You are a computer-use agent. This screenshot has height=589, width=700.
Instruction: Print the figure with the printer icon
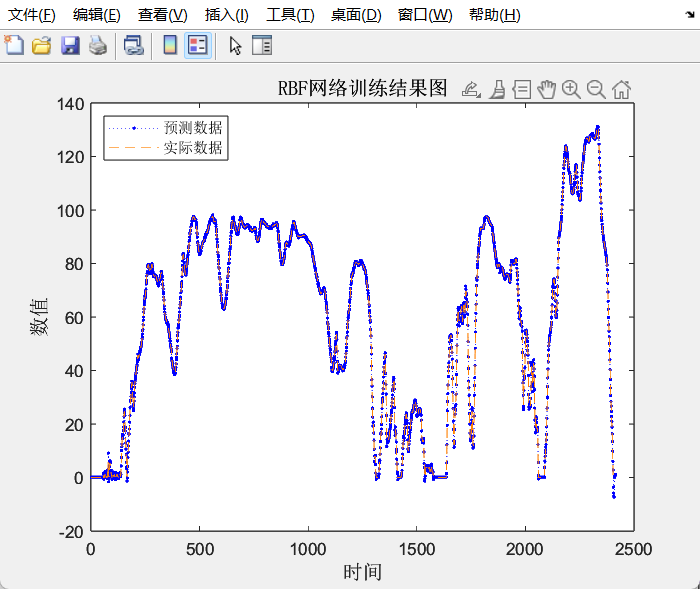point(97,45)
